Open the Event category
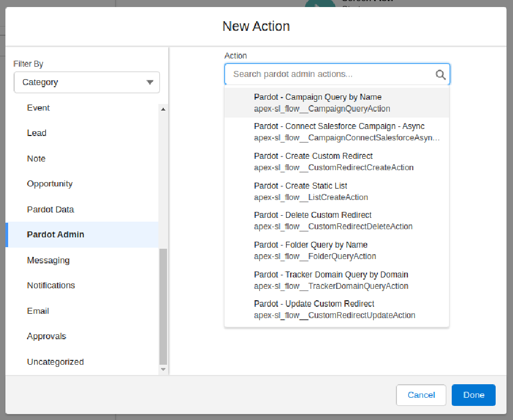 click(38, 107)
